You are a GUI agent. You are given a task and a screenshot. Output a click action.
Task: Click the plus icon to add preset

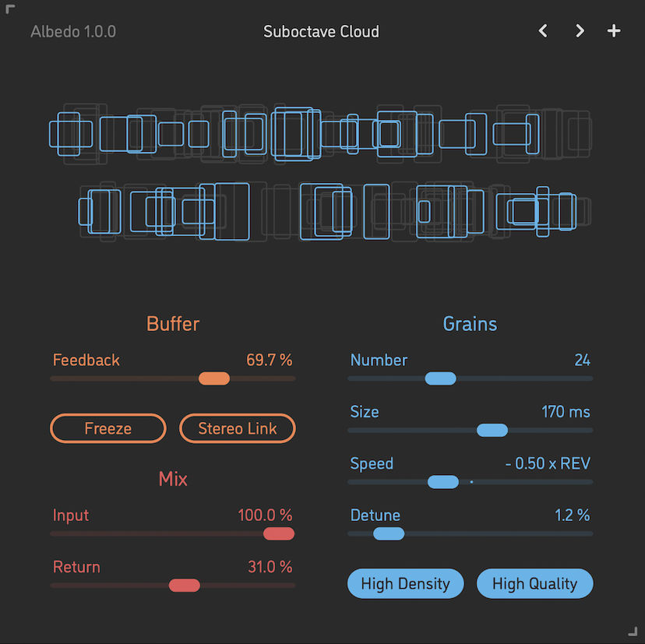[614, 31]
